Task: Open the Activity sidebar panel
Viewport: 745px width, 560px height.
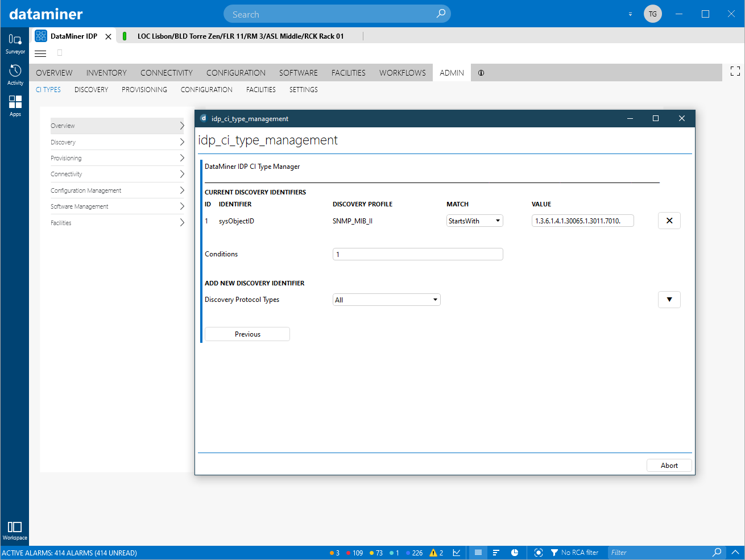Action: [15, 75]
